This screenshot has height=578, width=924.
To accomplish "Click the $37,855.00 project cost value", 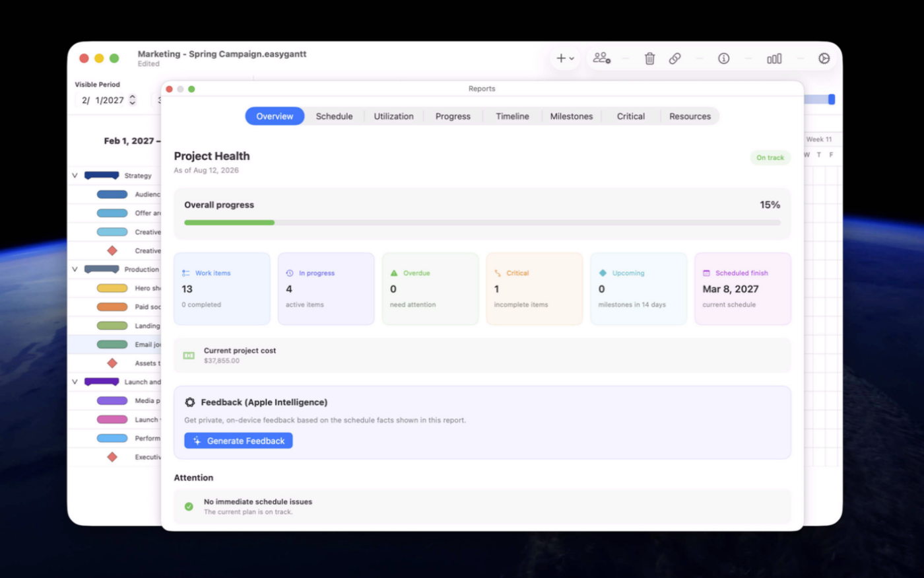I will (x=222, y=361).
